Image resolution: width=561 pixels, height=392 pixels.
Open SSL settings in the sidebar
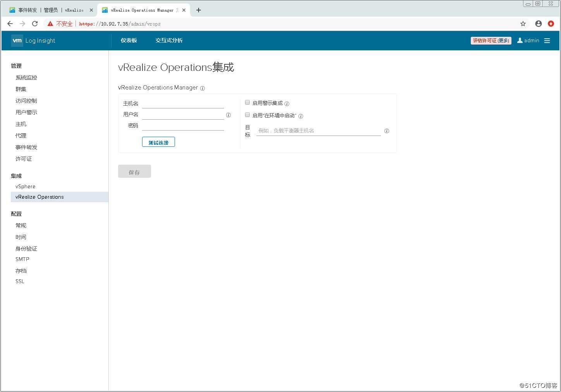(x=20, y=281)
